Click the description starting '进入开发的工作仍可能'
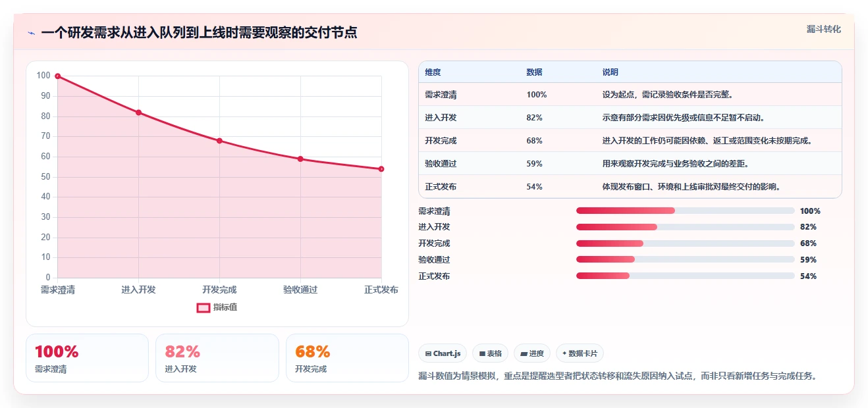The width and height of the screenshot is (868, 408). [x=709, y=141]
